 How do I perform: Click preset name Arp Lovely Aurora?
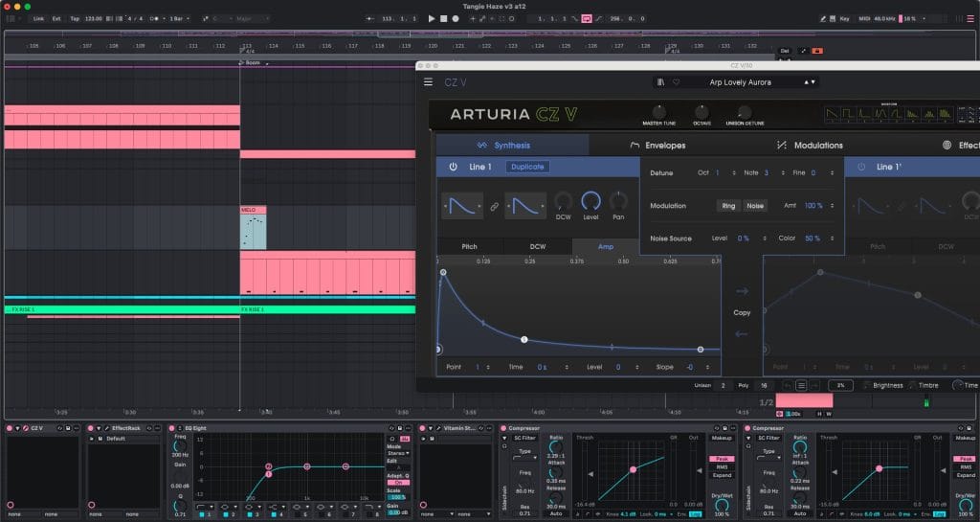point(740,82)
